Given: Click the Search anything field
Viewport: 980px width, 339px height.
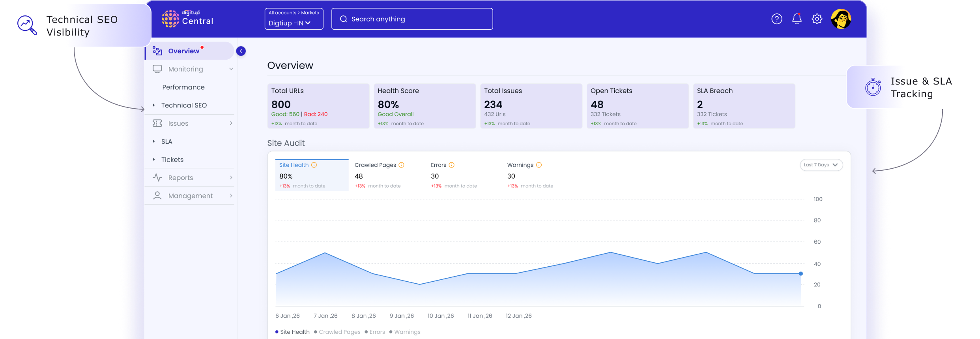Looking at the screenshot, I should coord(412,19).
